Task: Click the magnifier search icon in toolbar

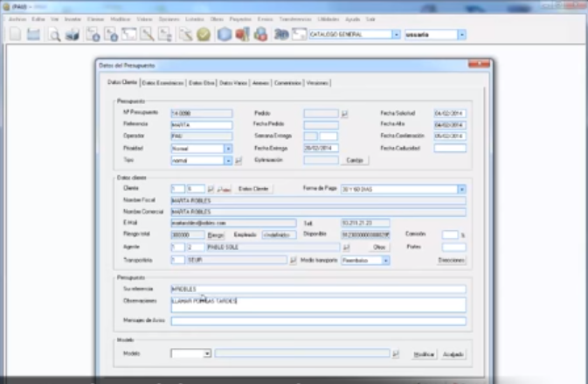Action: coord(54,35)
